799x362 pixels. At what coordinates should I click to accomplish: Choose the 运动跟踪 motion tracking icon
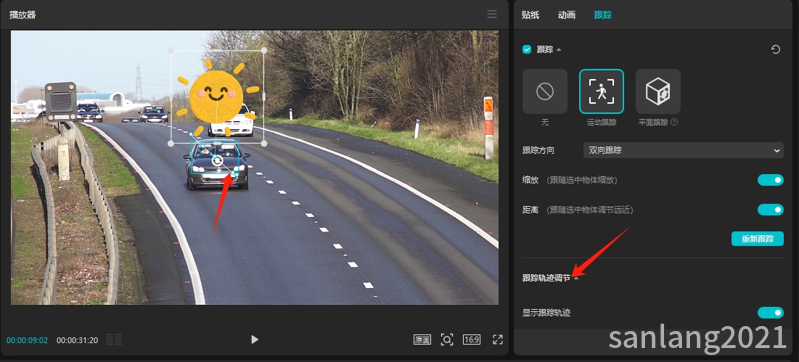click(x=601, y=91)
